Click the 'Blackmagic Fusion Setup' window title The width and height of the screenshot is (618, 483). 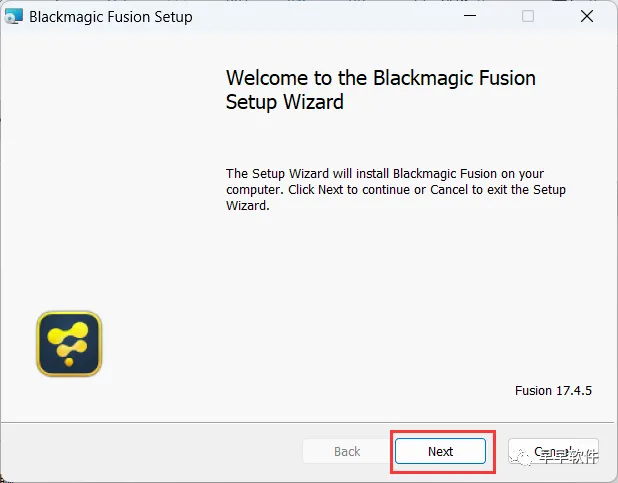[x=111, y=17]
